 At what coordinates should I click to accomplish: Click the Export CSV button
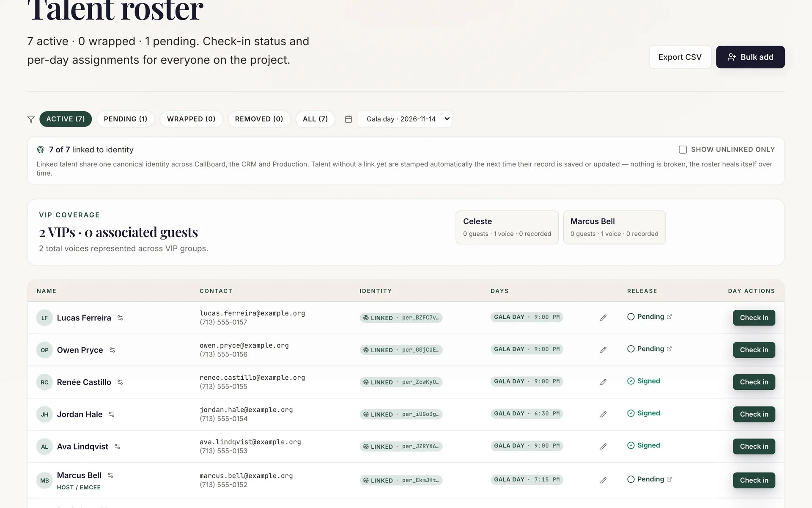pyautogui.click(x=680, y=57)
